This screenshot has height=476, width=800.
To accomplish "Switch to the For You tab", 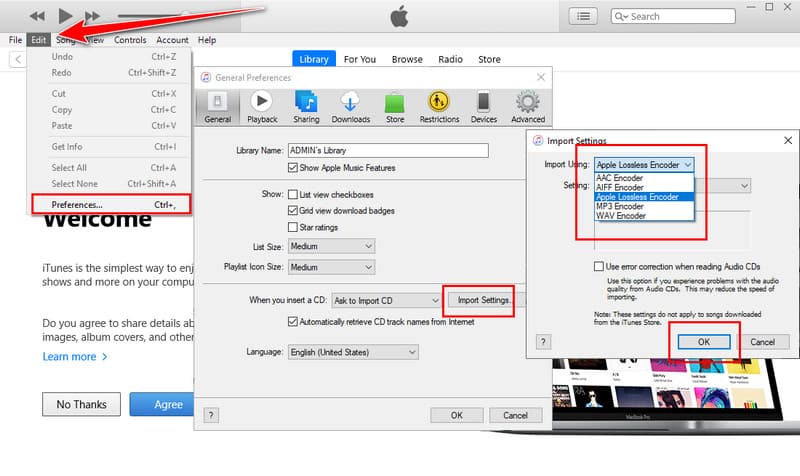I will [360, 59].
